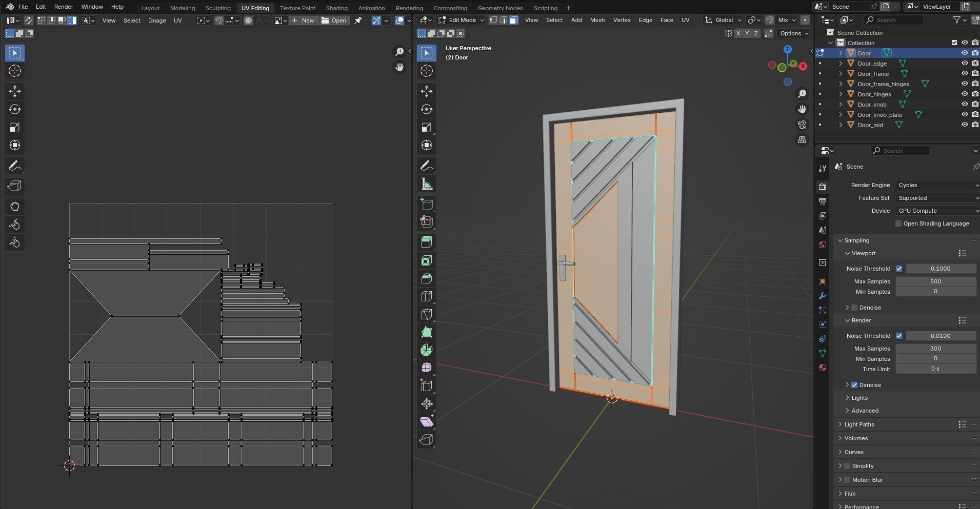This screenshot has width=980, height=509.
Task: Select the Shrink/Fatten tool
Action: (427, 404)
